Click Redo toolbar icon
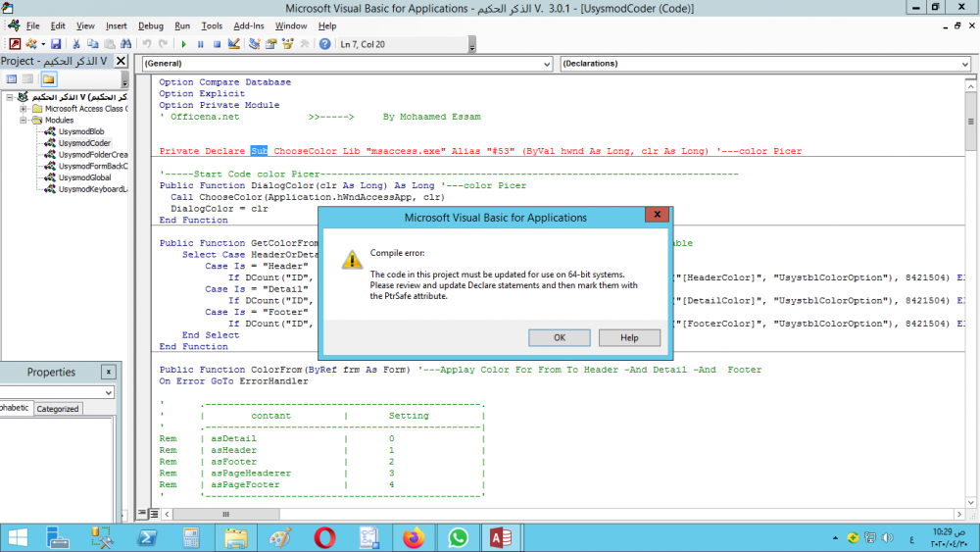This screenshot has width=980, height=552. click(x=163, y=44)
